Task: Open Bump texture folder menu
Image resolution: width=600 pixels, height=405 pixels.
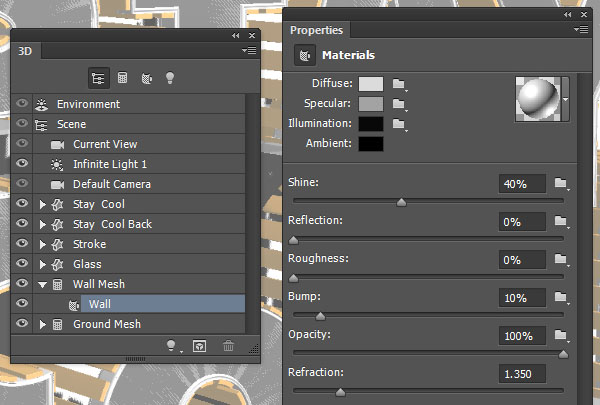Action: coord(561,297)
